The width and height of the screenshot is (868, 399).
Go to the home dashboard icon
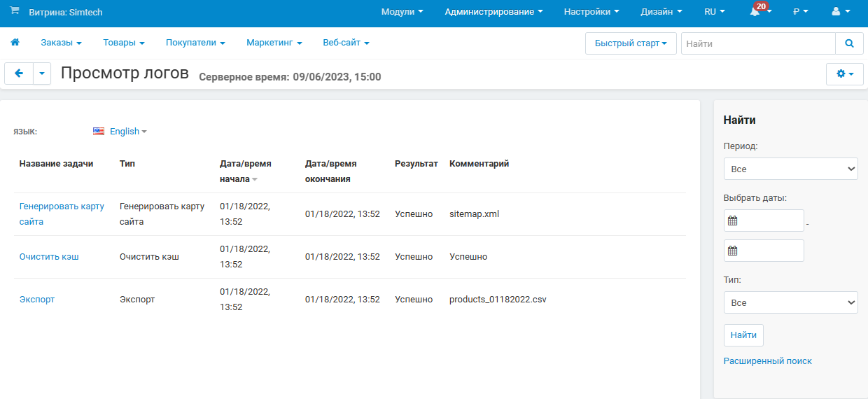pos(15,43)
